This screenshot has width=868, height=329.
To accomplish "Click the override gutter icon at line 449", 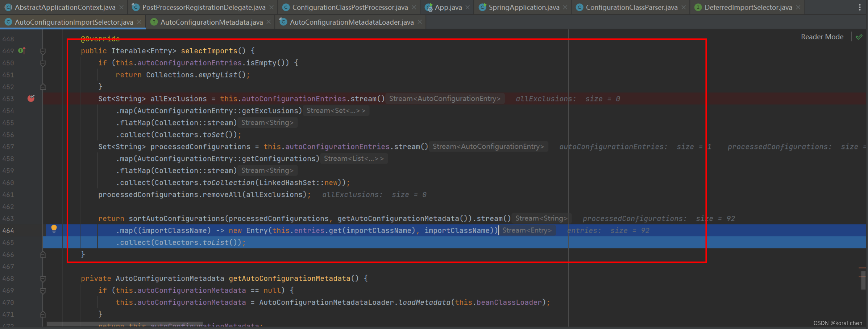I will click(x=22, y=51).
